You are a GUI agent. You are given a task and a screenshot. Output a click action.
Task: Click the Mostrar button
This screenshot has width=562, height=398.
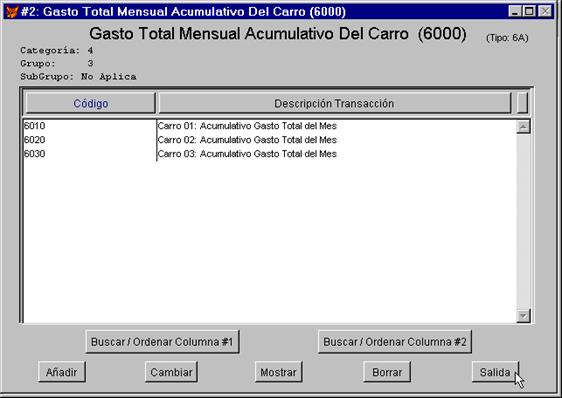(x=278, y=372)
